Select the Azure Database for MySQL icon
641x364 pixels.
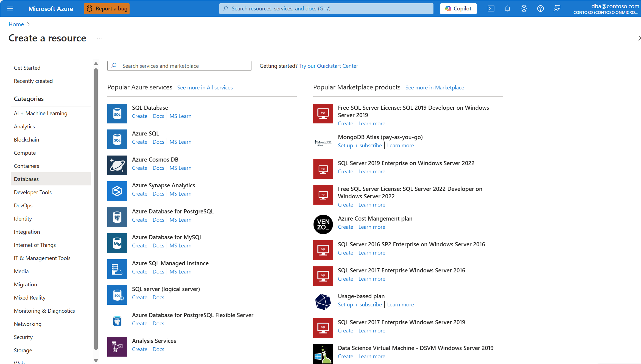coord(117,243)
